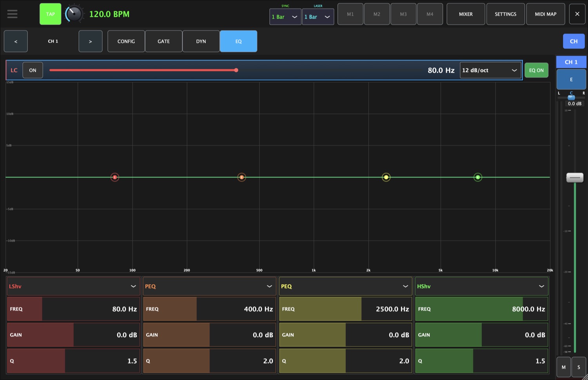Click the 400.0 Hz FREQ slider
This screenshot has width=588, height=380.
[209, 309]
